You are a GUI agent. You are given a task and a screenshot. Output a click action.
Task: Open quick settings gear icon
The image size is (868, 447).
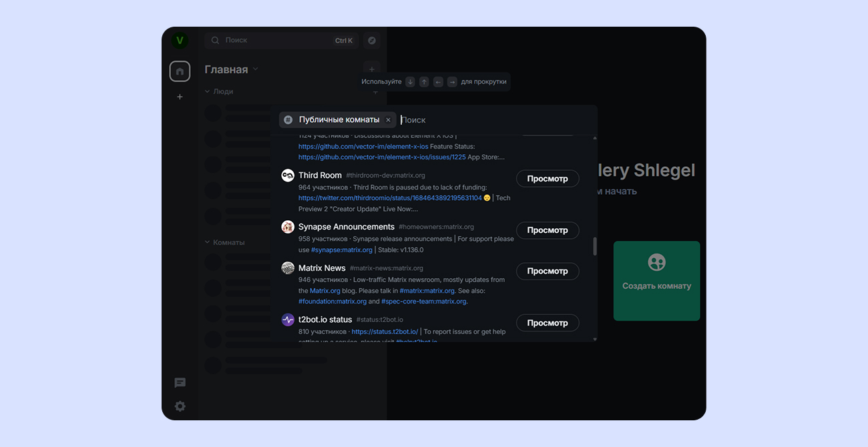pos(180,406)
